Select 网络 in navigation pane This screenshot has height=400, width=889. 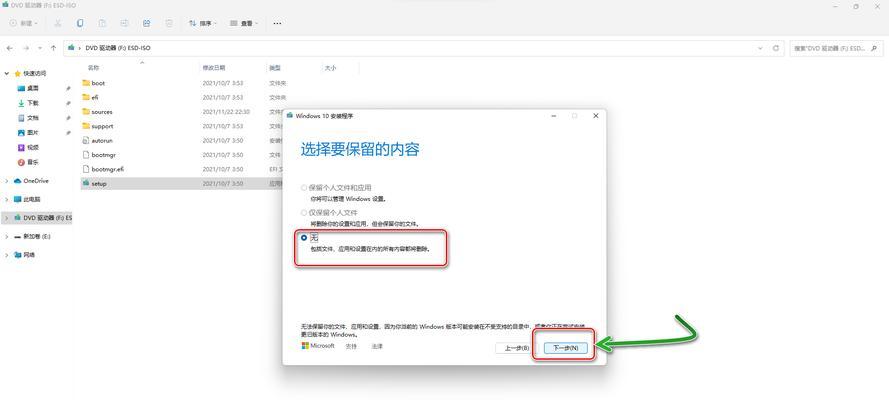tap(28, 255)
